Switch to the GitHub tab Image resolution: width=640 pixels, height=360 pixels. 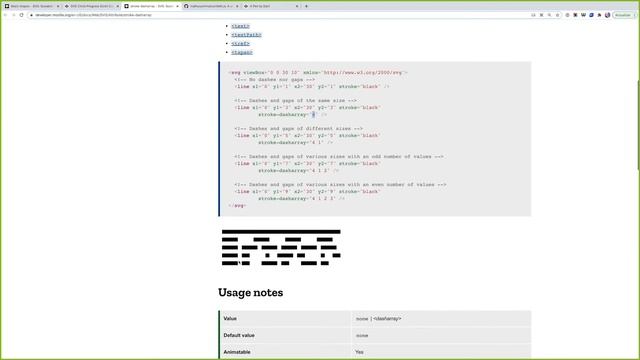[x=211, y=6]
